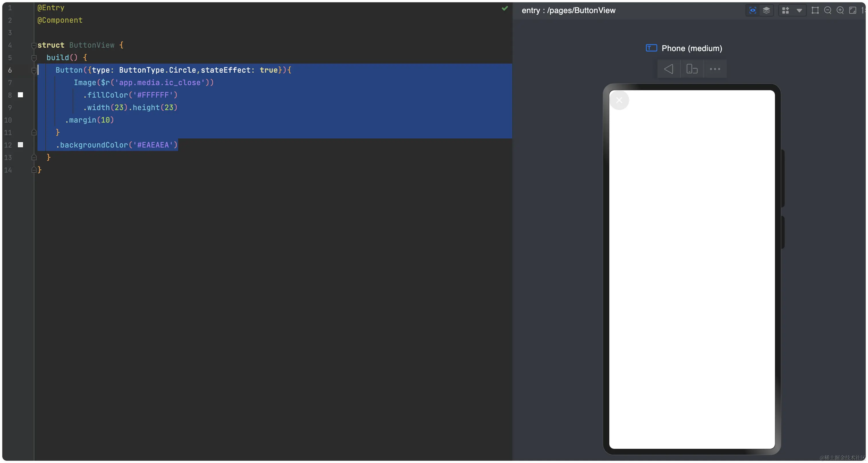Click line number 12 in the gutter

8,145
